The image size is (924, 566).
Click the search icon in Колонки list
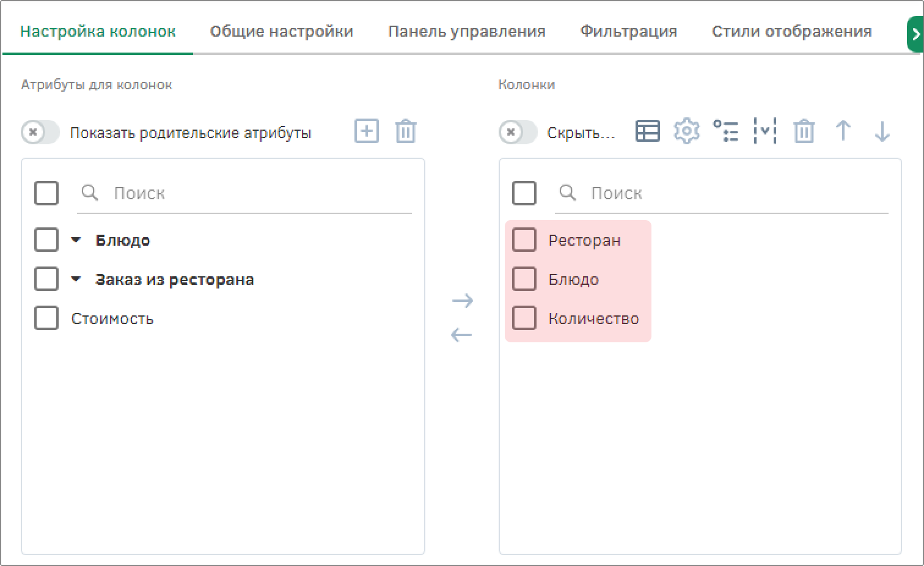pyautogui.click(x=568, y=193)
